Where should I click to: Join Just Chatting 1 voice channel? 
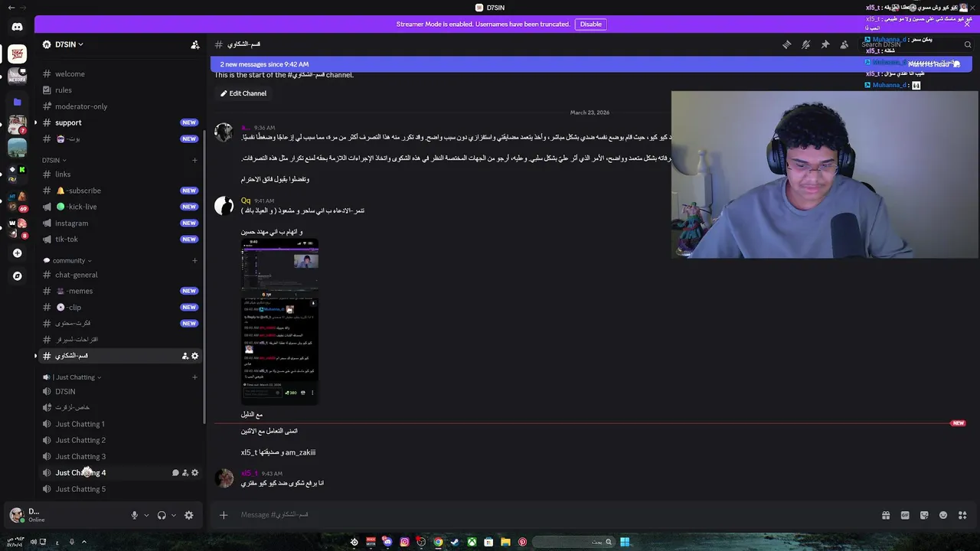tap(121, 424)
